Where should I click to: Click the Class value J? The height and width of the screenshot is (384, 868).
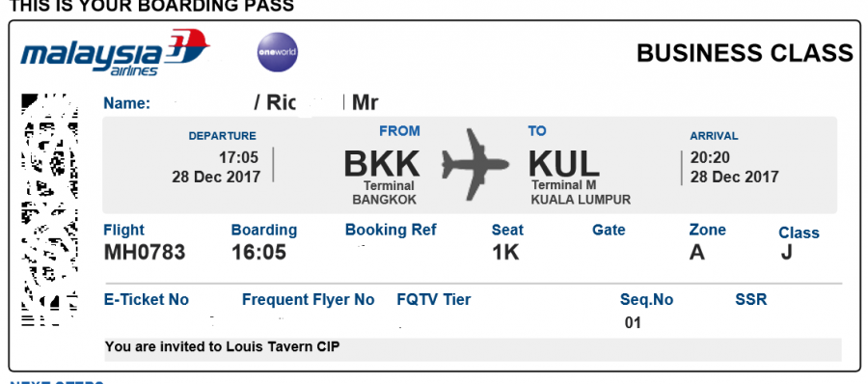pos(787,253)
